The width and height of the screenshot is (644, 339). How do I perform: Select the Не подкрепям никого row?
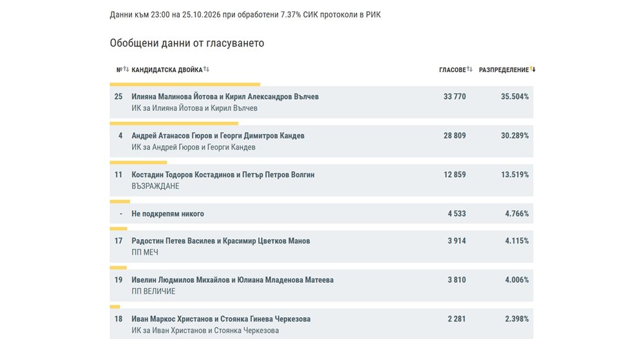[321, 214]
